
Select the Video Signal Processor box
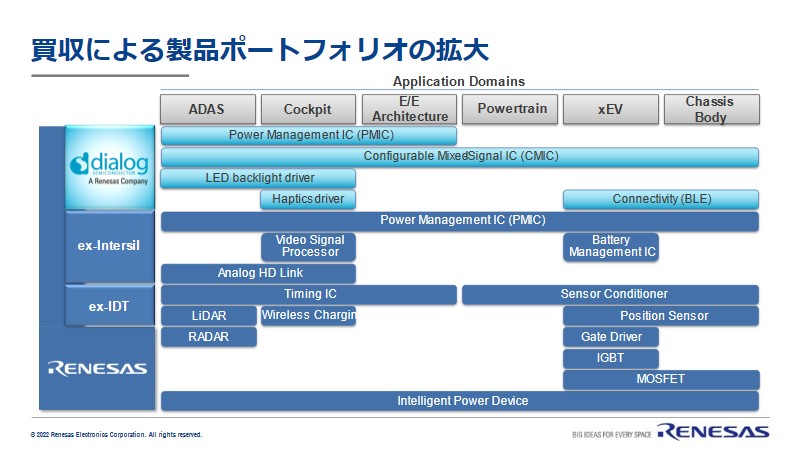(308, 246)
